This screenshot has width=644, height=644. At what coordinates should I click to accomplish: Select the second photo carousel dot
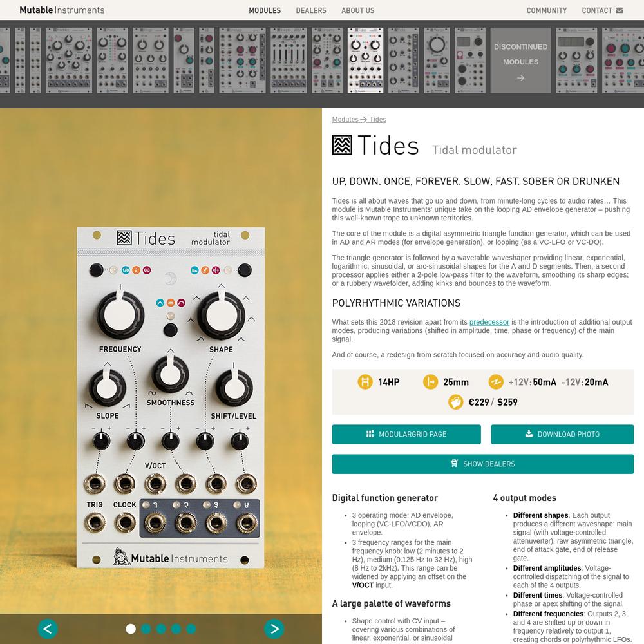pyautogui.click(x=146, y=629)
